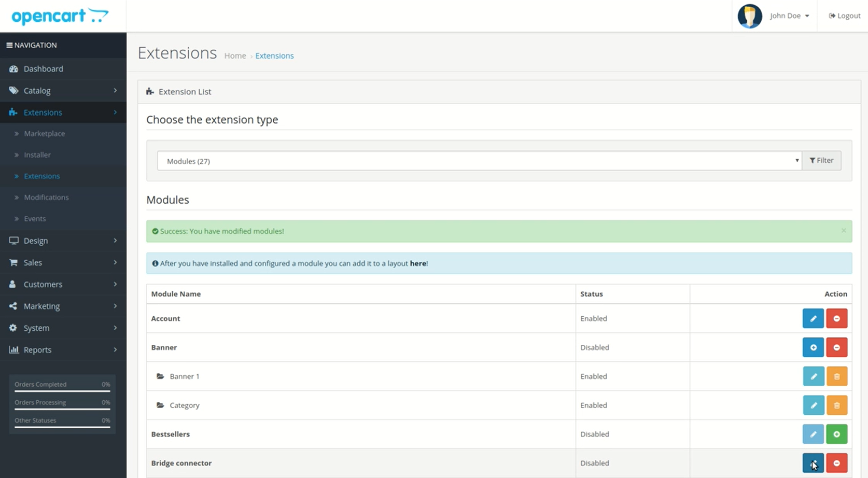Dismiss the success alert message
This screenshot has width=868, height=478.
pos(843,231)
